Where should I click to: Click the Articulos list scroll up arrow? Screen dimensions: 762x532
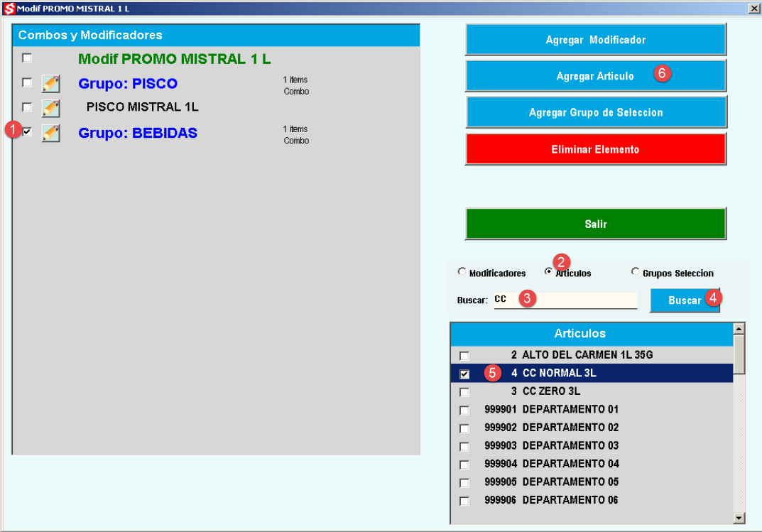pyautogui.click(x=739, y=329)
